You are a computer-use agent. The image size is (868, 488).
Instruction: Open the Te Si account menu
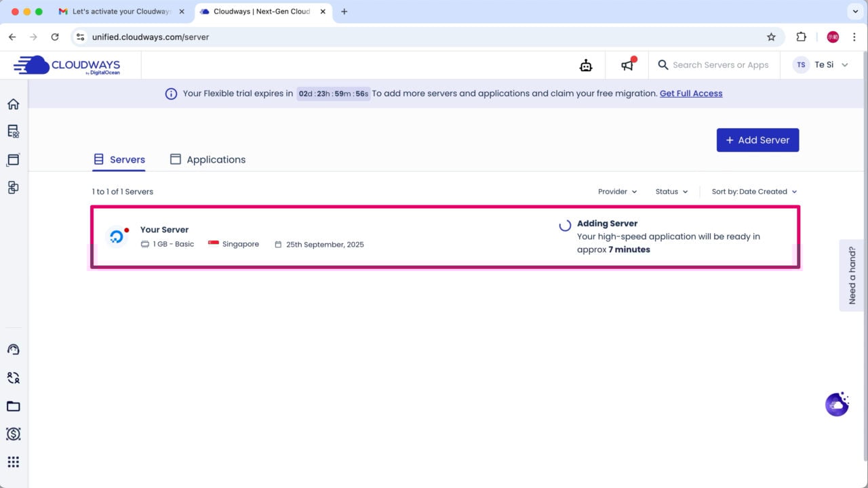[x=821, y=65]
